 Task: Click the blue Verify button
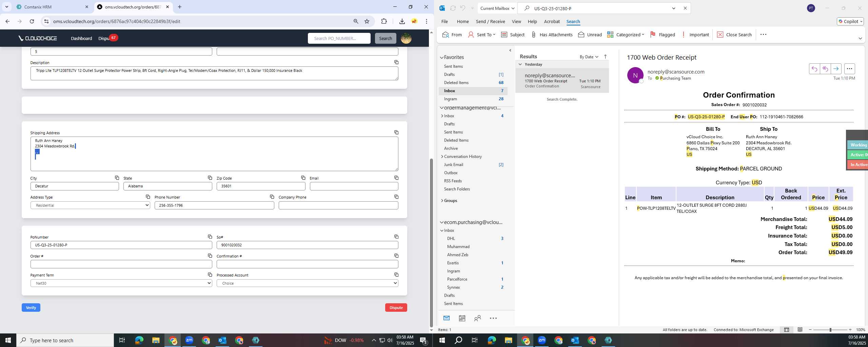coord(31,308)
